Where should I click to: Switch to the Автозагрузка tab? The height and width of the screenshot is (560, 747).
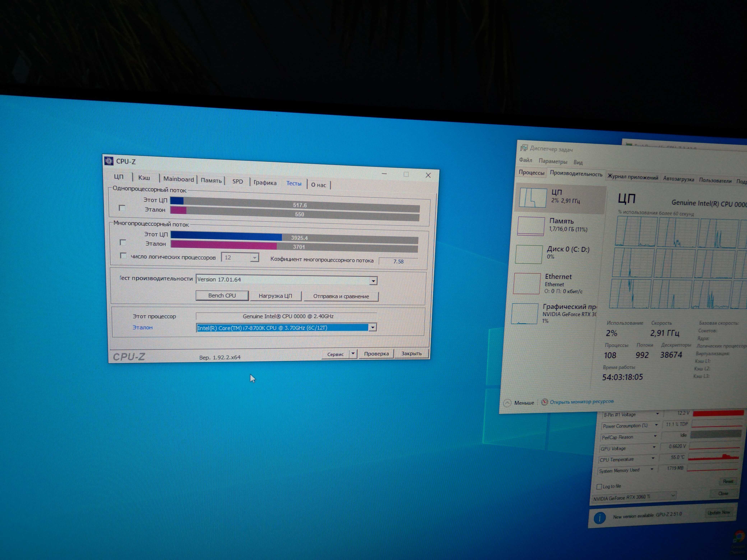coord(678,179)
